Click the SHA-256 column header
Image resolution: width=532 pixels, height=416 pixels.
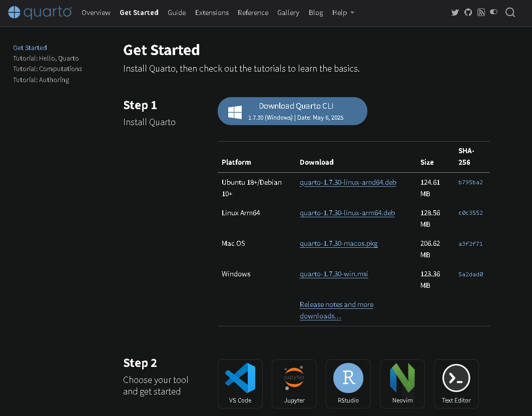coord(466,156)
